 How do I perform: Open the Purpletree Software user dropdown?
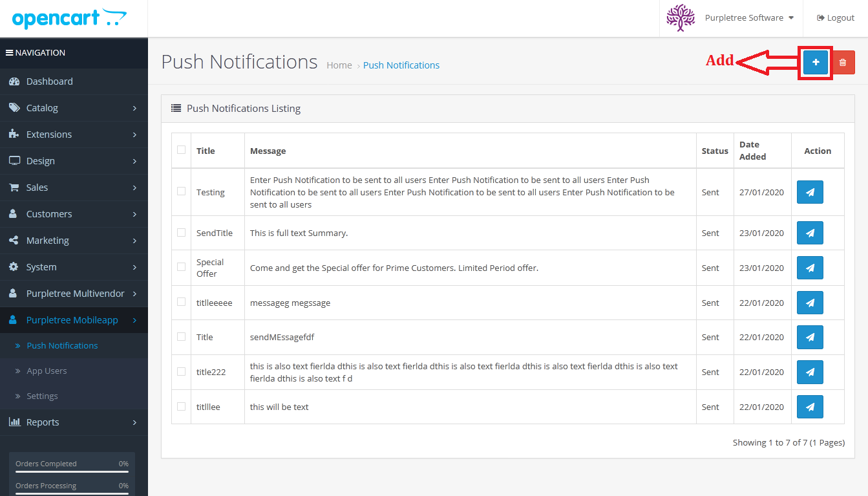(749, 18)
